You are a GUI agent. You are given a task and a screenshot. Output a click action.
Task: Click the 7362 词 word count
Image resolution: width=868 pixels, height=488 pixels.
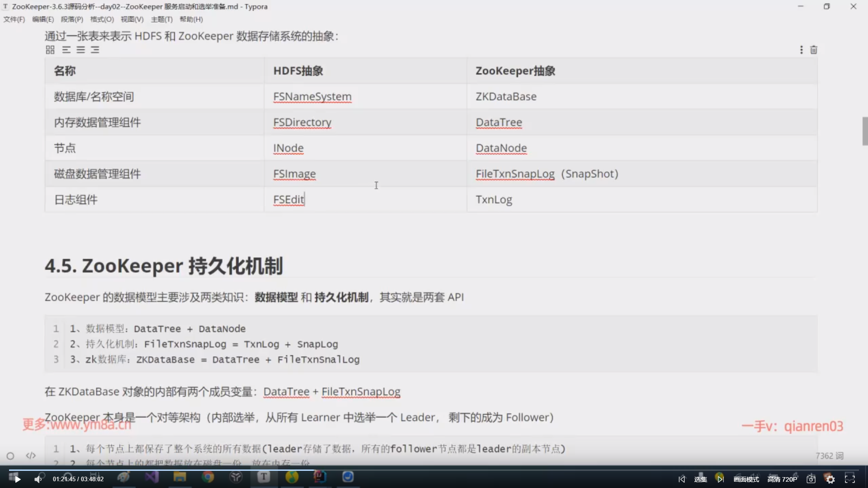830,455
